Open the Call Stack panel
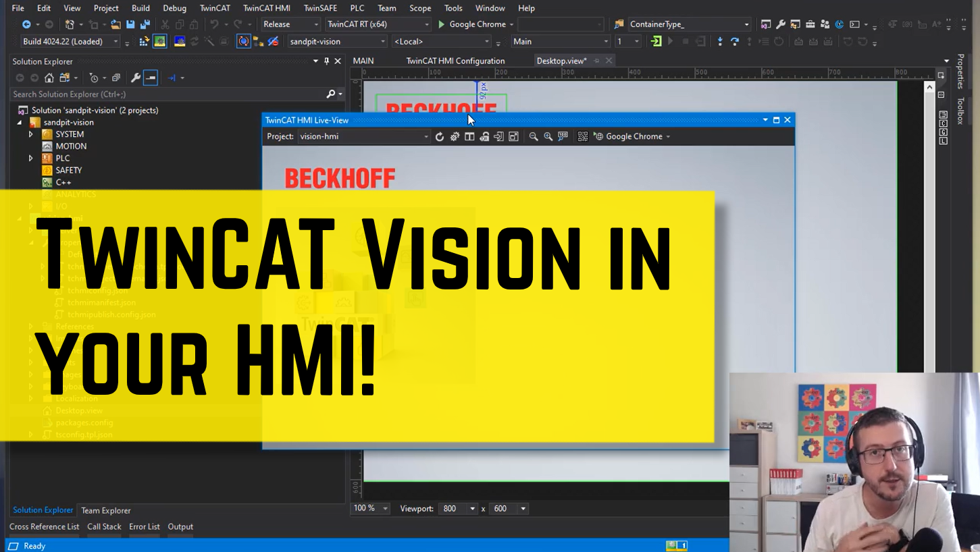This screenshot has height=552, width=980. coord(104,527)
